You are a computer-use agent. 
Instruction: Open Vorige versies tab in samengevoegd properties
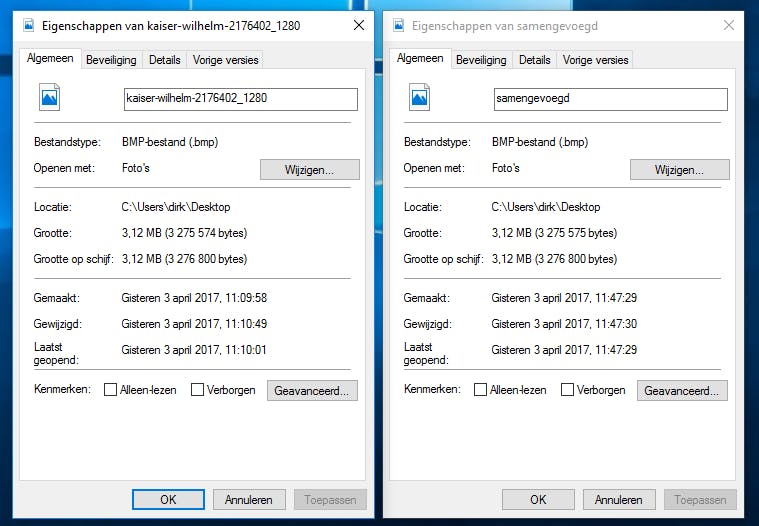(x=596, y=60)
